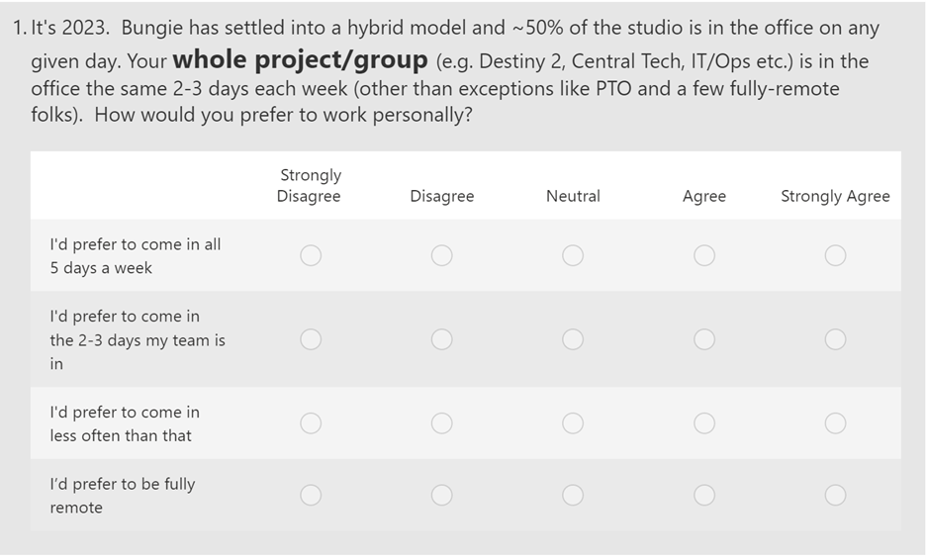This screenshot has width=926, height=560.
Task: Choose Disagree for the 2-3 days my team row
Action: tap(442, 339)
